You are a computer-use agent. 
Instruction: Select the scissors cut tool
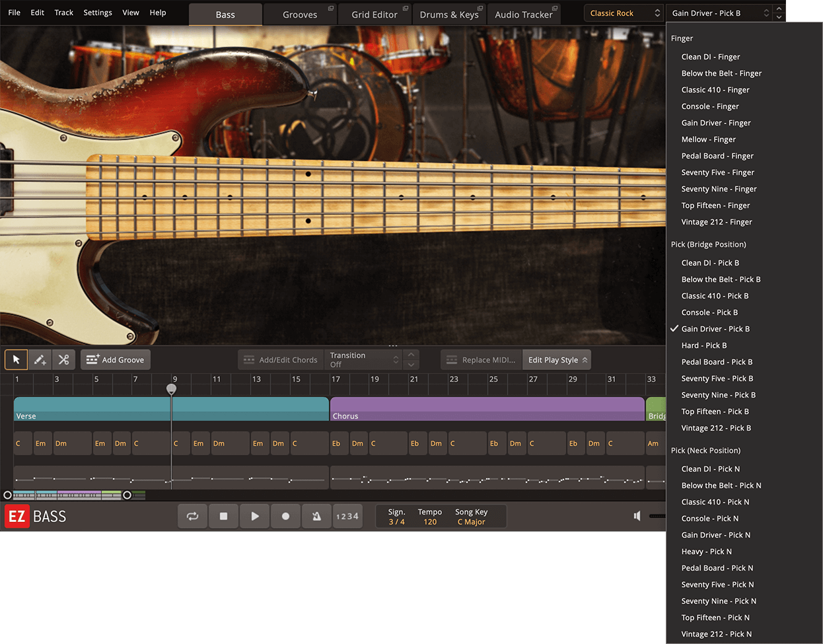(63, 359)
